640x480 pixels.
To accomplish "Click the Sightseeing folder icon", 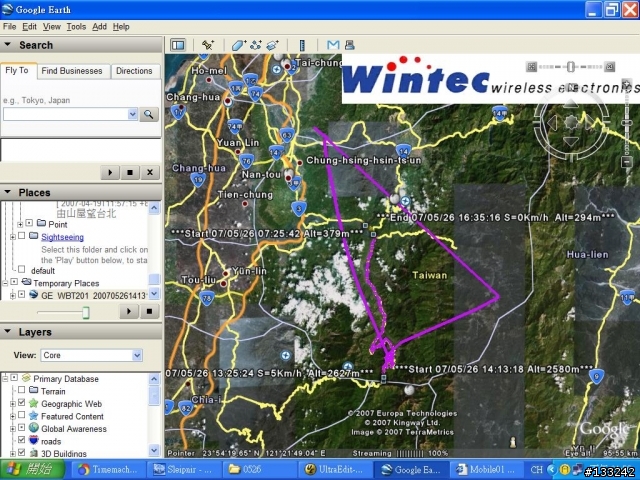I will click(34, 236).
